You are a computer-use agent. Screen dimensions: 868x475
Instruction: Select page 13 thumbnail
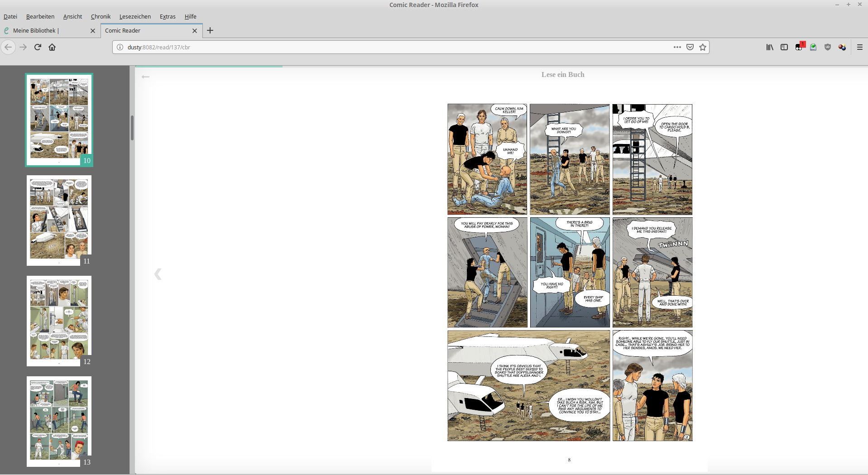[x=59, y=422]
